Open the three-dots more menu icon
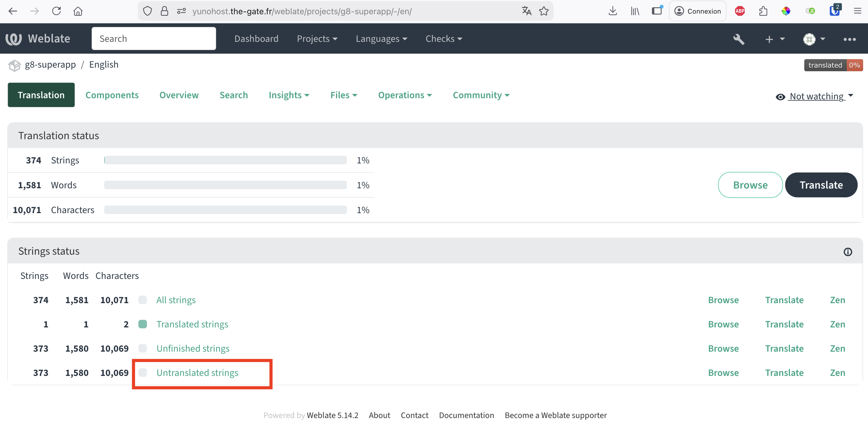 coord(849,39)
